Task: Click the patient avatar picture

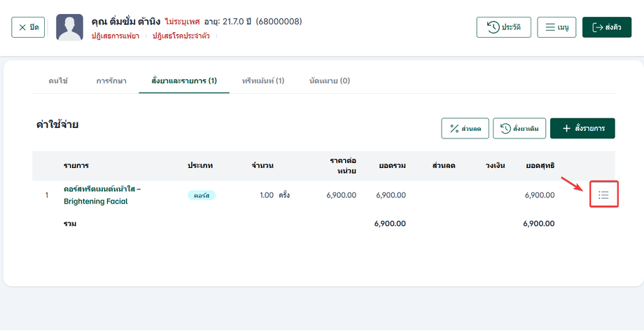Action: click(x=69, y=27)
